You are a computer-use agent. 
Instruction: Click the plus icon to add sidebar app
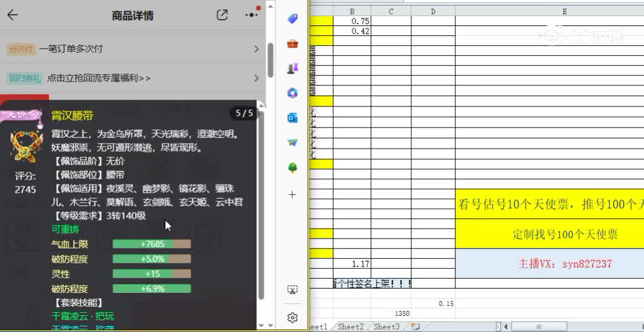point(292,194)
